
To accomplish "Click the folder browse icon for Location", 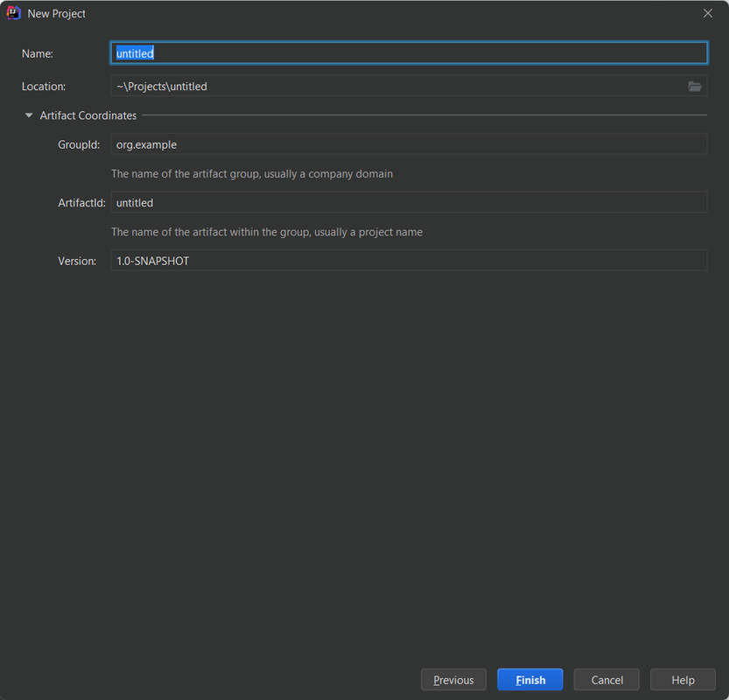I will 695,86.
